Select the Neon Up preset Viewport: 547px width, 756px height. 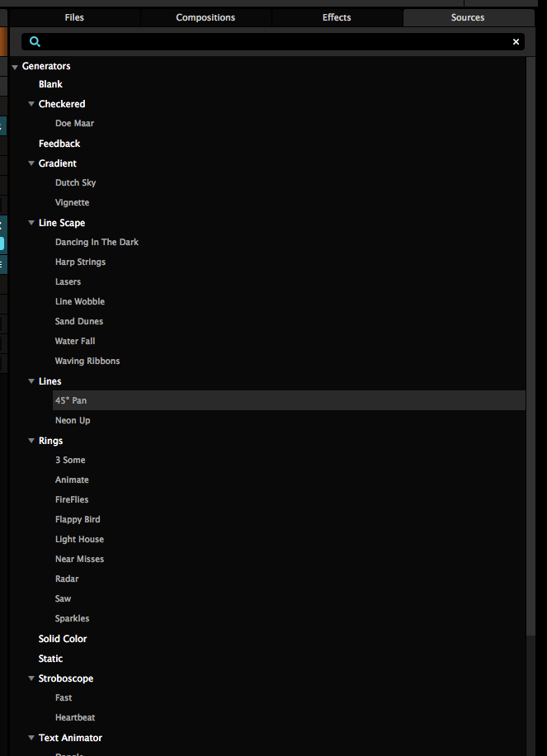(x=73, y=420)
